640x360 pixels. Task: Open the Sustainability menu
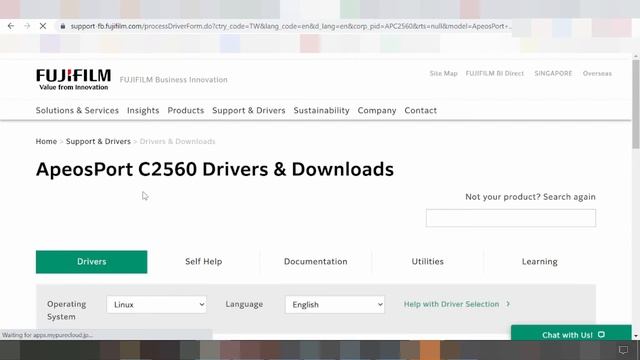pos(322,111)
